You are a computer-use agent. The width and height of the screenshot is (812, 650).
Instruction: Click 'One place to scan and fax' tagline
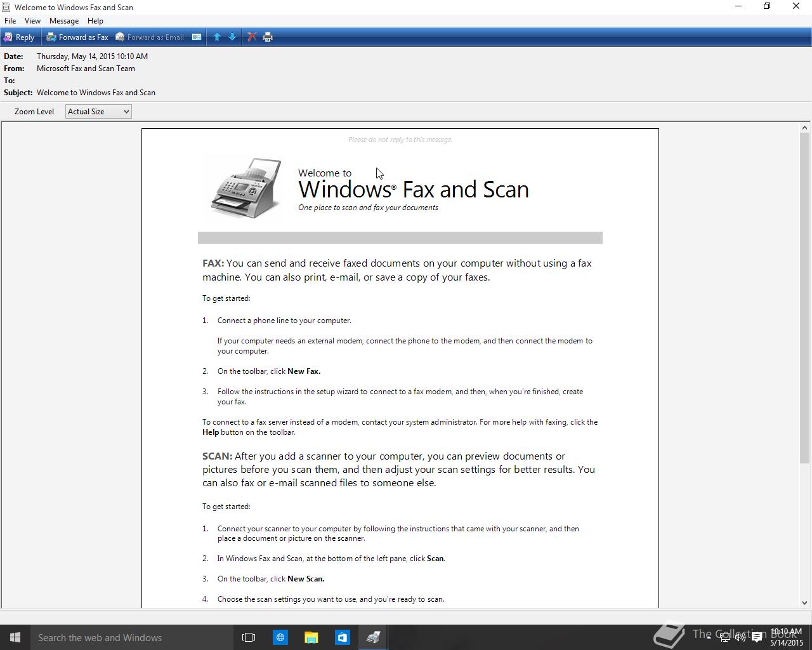tap(368, 208)
